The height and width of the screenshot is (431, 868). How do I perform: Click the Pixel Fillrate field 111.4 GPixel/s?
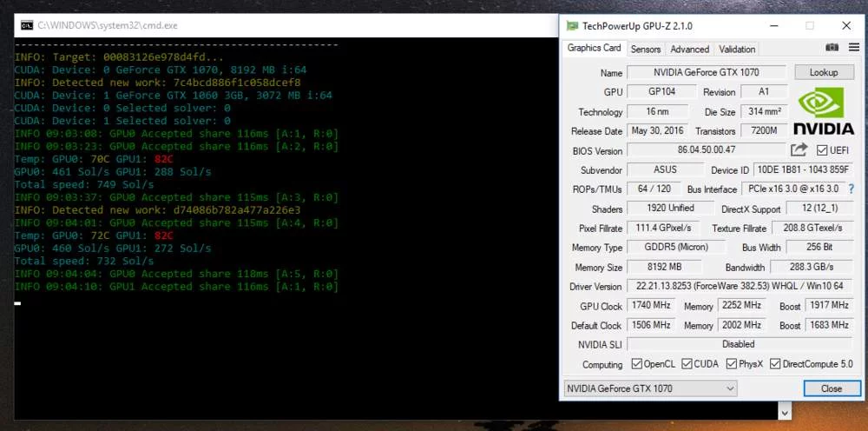pos(662,228)
